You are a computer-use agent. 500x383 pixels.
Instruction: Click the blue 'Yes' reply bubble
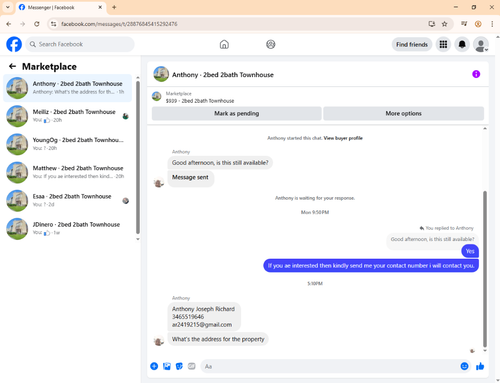pyautogui.click(x=470, y=251)
